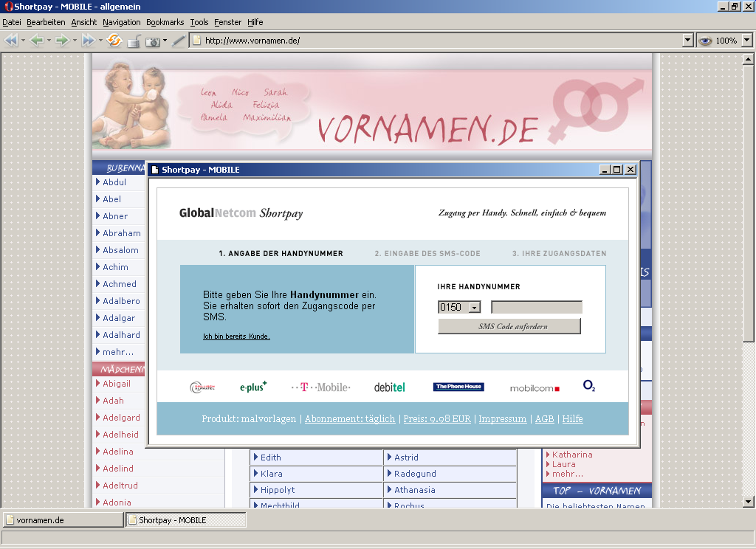Open the Navigation menu
This screenshot has height=549, width=756.
tap(122, 22)
